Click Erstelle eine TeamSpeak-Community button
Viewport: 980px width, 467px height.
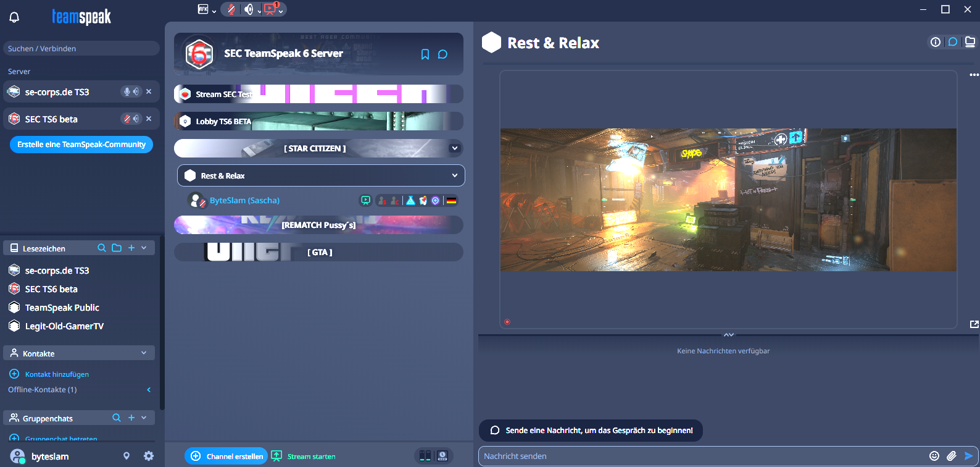pyautogui.click(x=81, y=145)
